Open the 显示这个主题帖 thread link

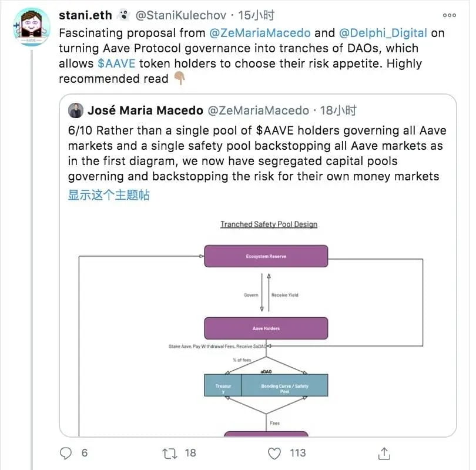click(109, 195)
